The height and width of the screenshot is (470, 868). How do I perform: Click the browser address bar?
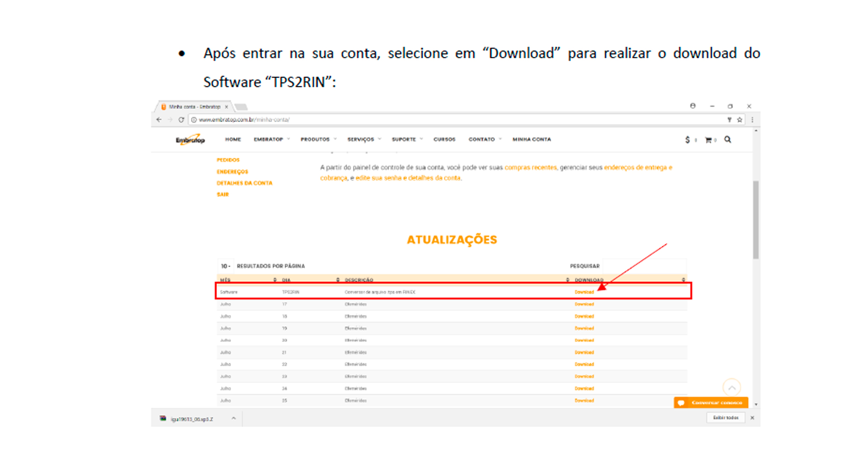452,120
